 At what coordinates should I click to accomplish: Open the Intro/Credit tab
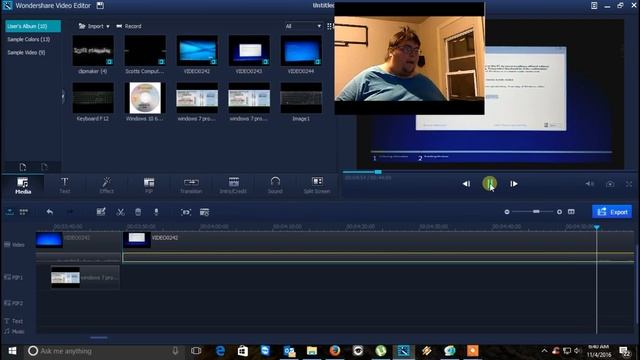coord(233,186)
